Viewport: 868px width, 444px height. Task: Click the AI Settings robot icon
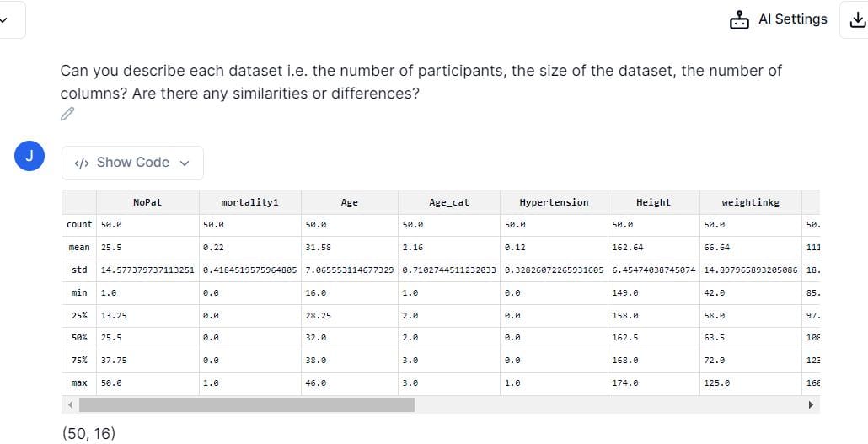(739, 20)
